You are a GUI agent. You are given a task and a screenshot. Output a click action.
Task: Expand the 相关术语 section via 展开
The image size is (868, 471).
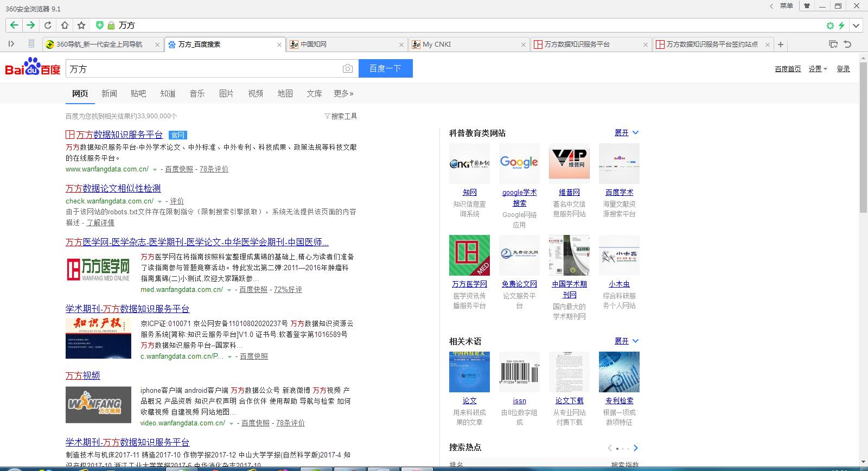[x=627, y=341]
